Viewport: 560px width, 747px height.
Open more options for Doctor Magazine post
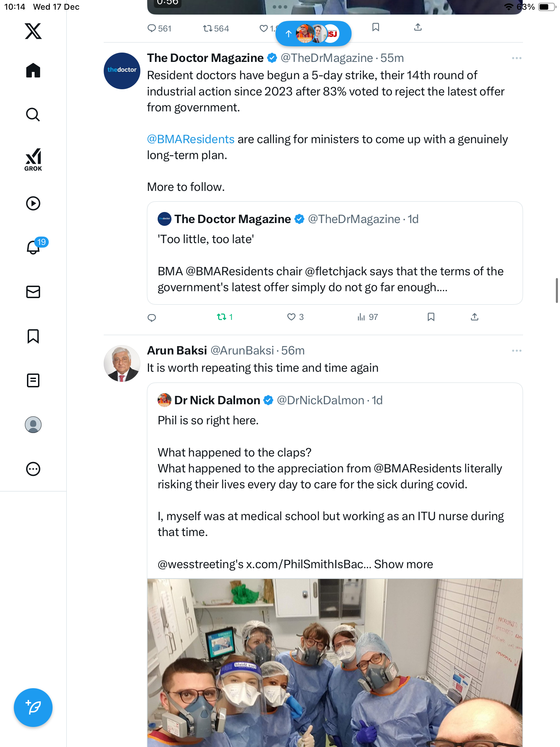pos(516,58)
